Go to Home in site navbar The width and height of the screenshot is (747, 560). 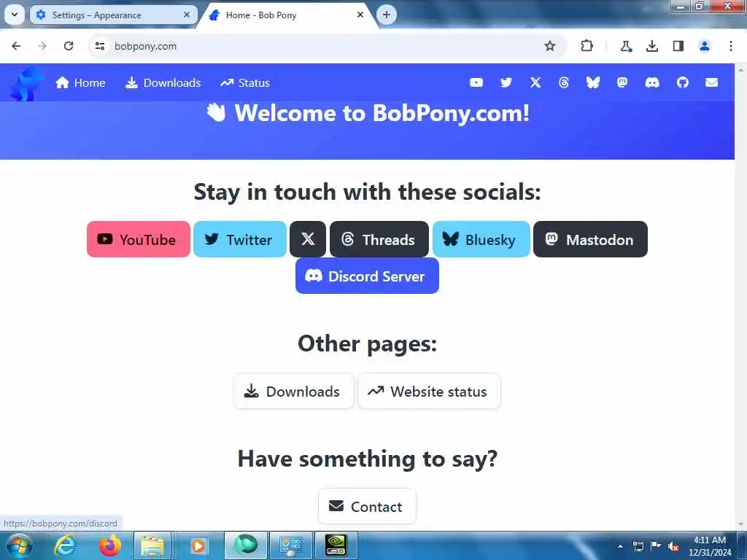[x=80, y=83]
